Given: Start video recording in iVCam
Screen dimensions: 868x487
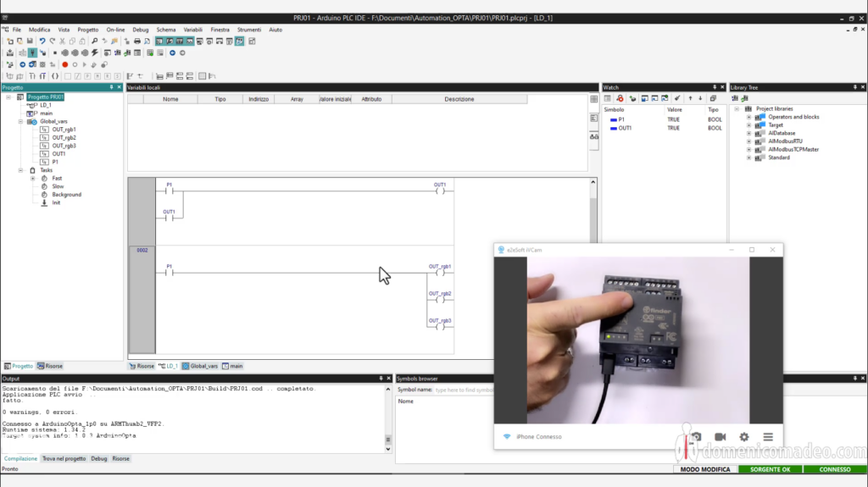Looking at the screenshot, I should (x=721, y=437).
